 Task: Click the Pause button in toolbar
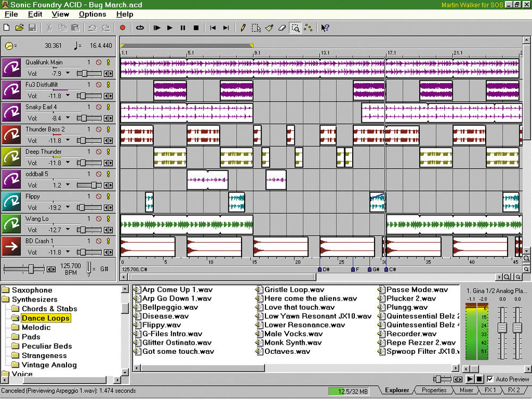click(x=183, y=28)
